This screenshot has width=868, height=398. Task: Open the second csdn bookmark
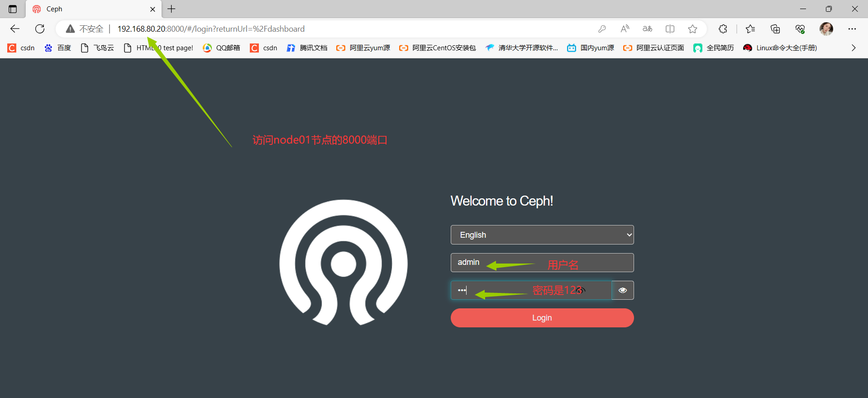(264, 48)
